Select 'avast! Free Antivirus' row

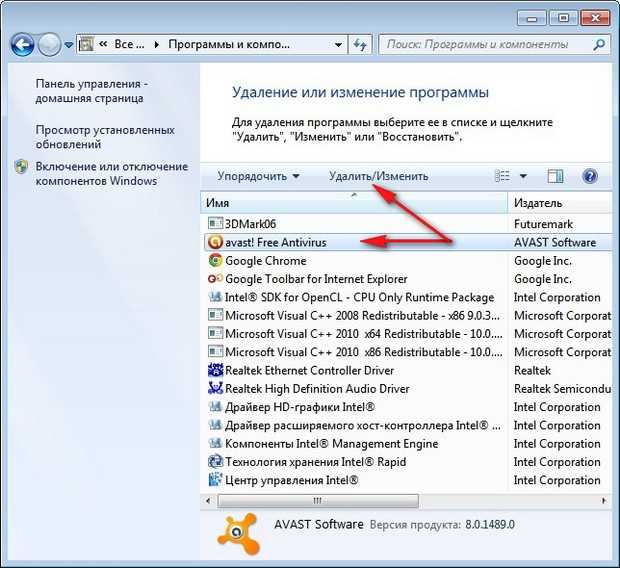point(408,242)
